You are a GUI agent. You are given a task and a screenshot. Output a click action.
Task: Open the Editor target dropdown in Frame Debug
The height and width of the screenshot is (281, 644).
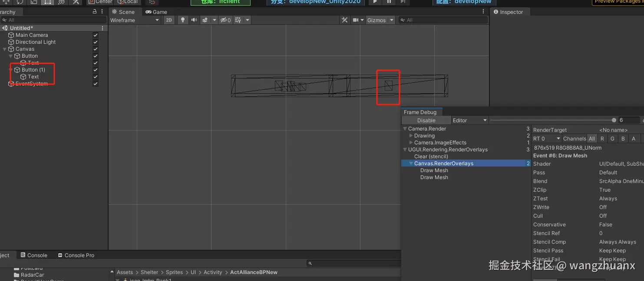coord(470,121)
